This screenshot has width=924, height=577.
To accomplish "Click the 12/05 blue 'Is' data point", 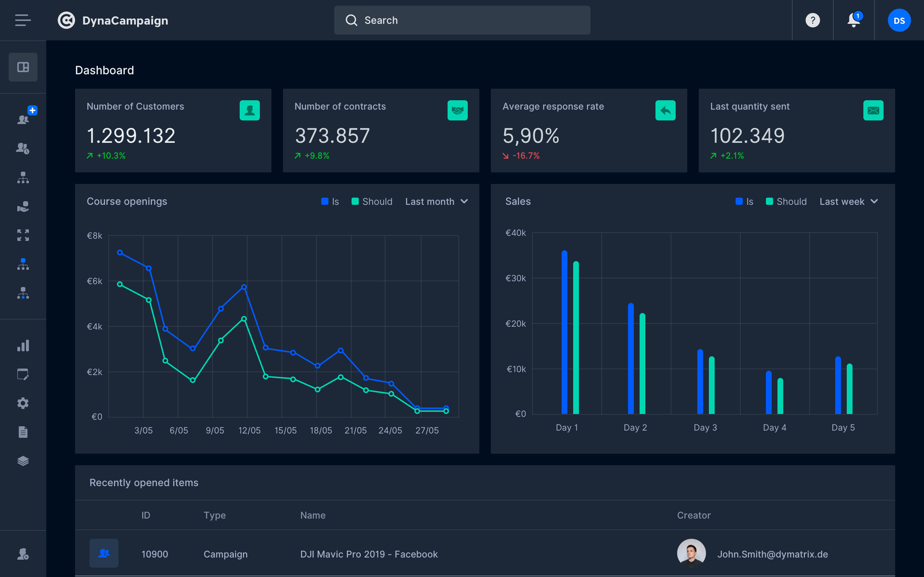I will (244, 287).
